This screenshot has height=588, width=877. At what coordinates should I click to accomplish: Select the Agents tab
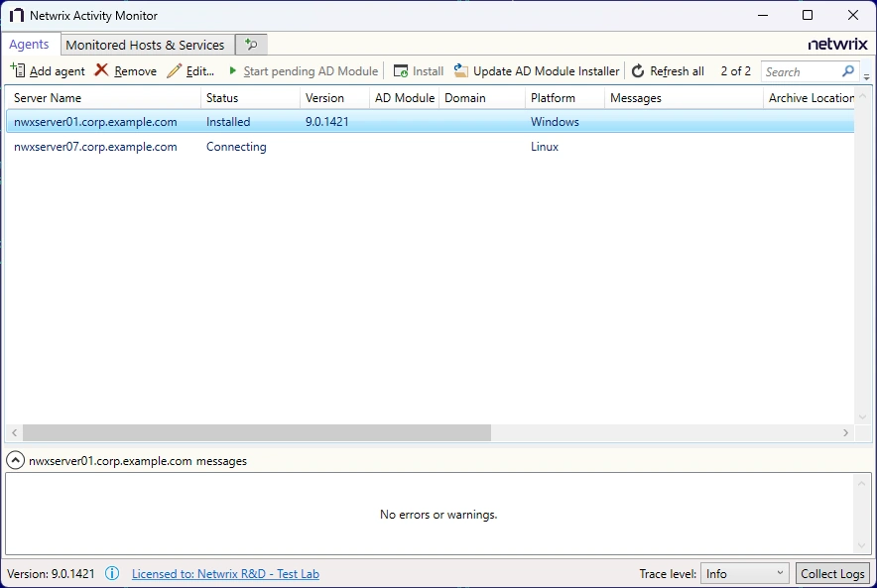pyautogui.click(x=31, y=44)
